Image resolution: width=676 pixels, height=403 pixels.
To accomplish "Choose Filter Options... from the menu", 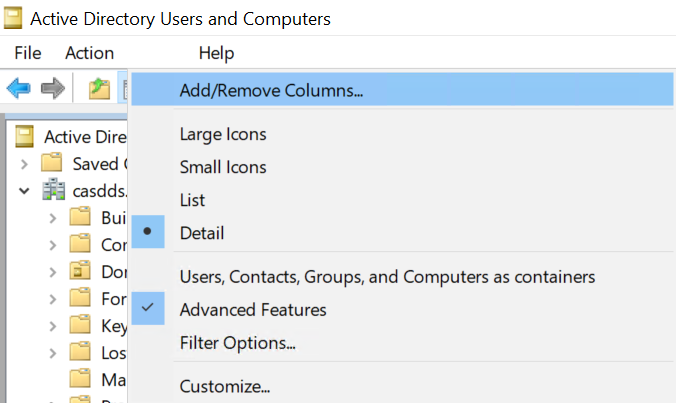I will tap(402, 343).
